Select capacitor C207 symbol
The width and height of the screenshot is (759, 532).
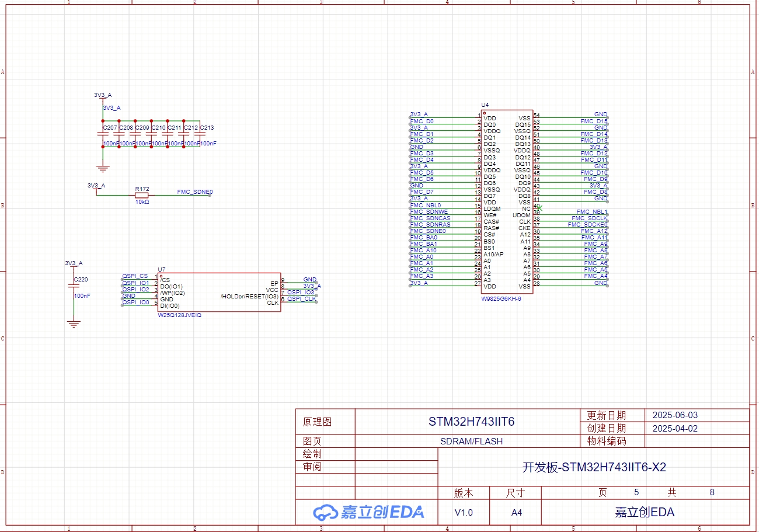(x=103, y=134)
